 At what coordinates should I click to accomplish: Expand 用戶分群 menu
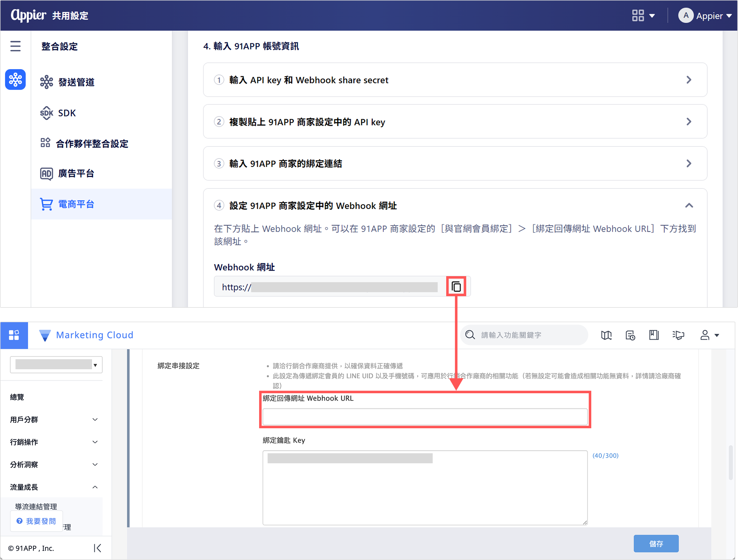(x=53, y=420)
